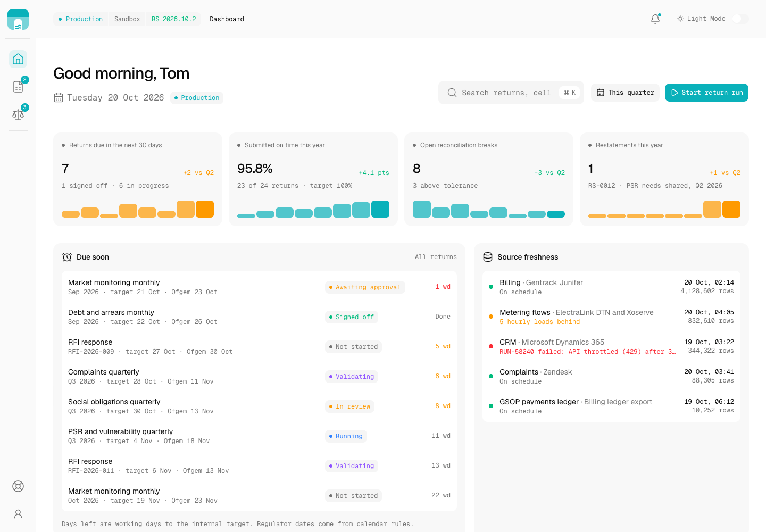Select Market monitoring monthly Sep 2026 row

point(259,287)
